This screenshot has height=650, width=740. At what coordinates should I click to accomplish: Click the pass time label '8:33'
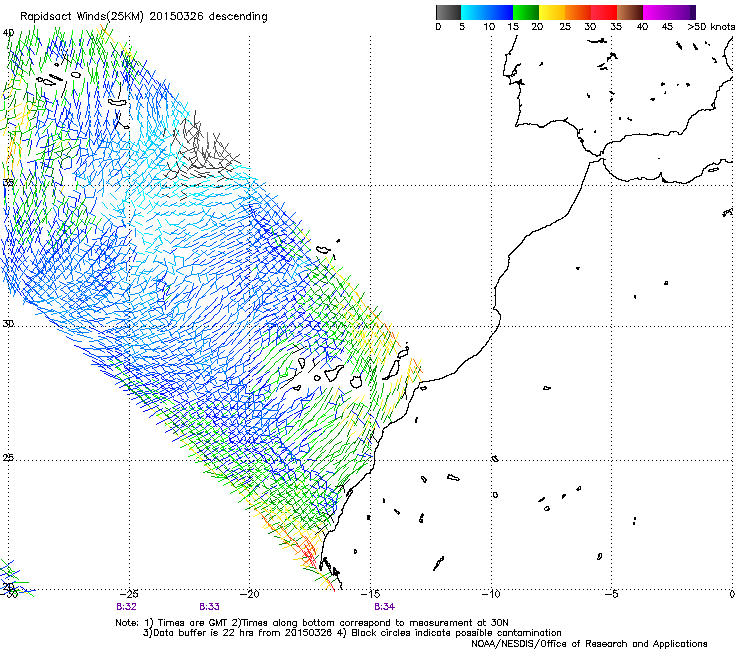click(x=209, y=607)
